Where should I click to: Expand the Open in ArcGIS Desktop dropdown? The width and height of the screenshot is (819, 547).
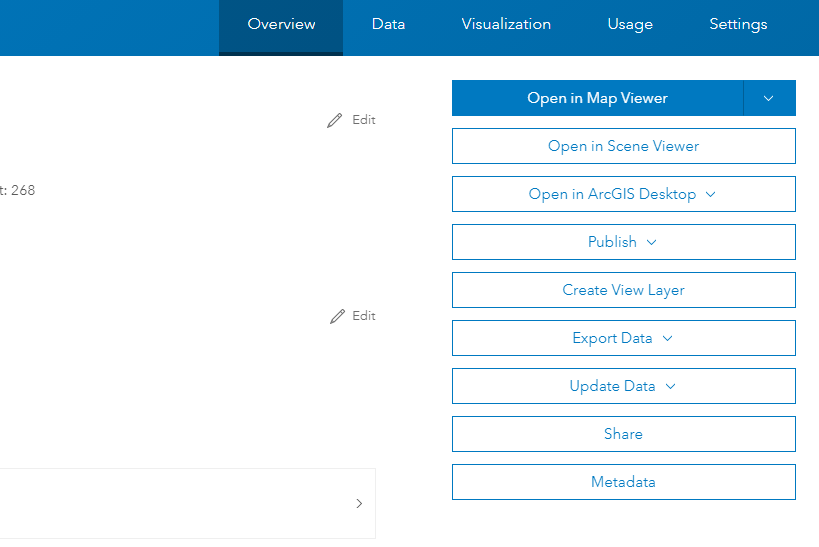[x=711, y=194]
